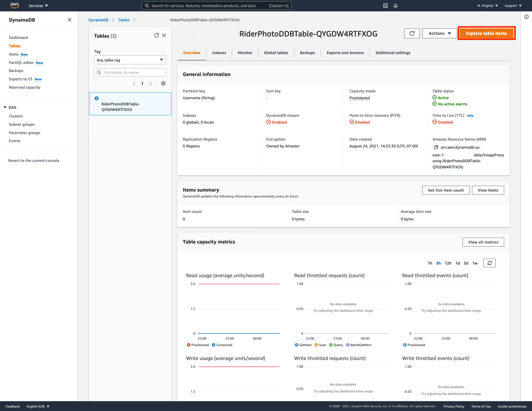The height and width of the screenshot is (411, 532).
Task: Switch to the Overview tab
Action: [192, 53]
